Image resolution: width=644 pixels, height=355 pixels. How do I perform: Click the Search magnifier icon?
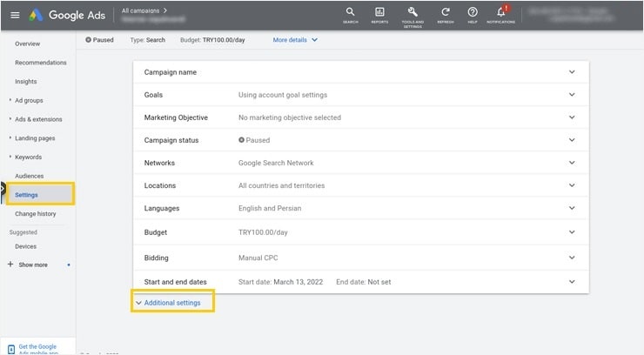pos(350,13)
